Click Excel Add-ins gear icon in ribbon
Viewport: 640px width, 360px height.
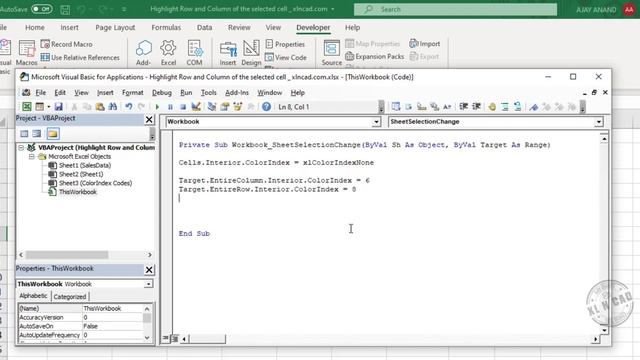[x=168, y=53]
